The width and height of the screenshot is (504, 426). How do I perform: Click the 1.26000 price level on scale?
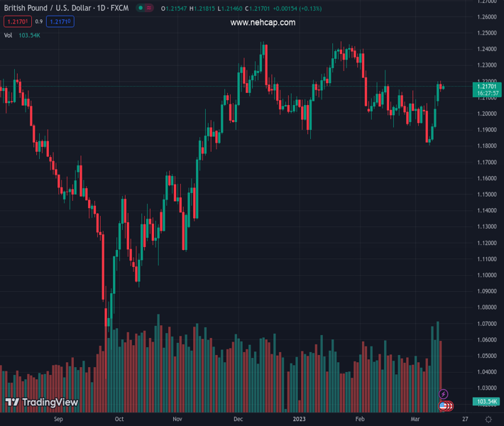point(486,16)
